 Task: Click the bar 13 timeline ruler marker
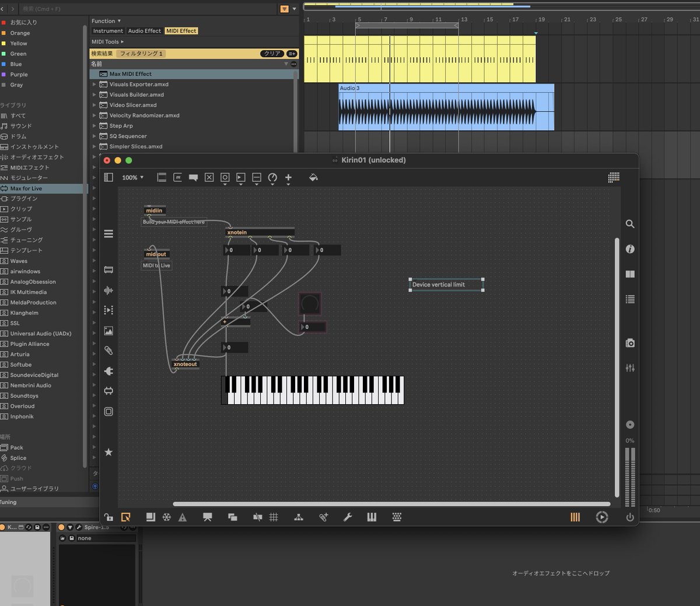(464, 19)
